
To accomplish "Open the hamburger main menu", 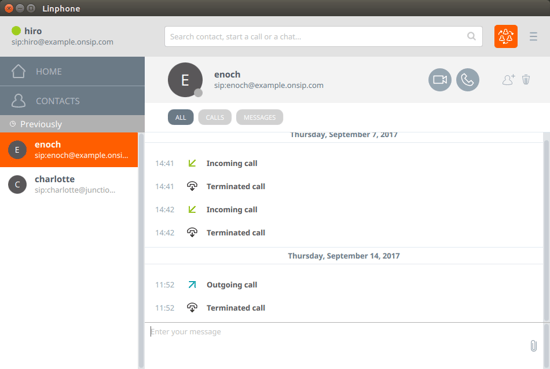I will (533, 36).
